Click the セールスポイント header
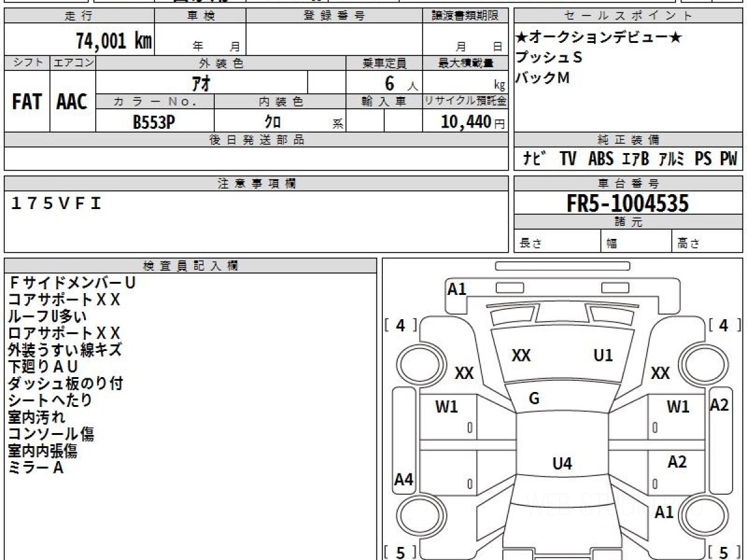 (x=628, y=16)
